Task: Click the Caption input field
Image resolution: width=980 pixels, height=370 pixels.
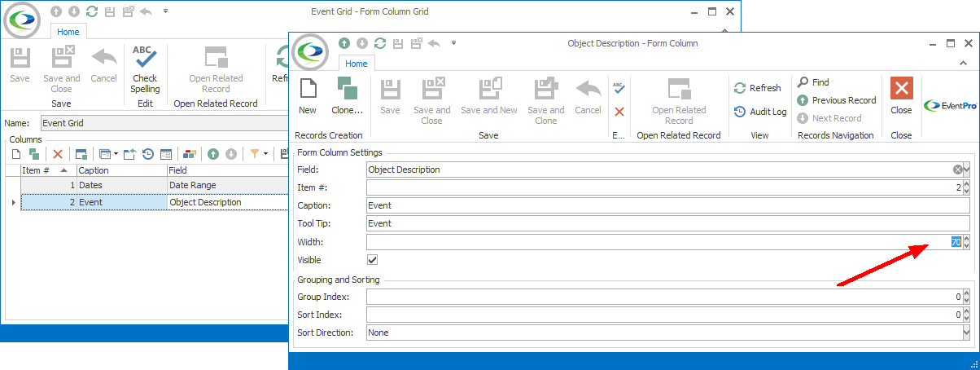Action: pos(668,205)
